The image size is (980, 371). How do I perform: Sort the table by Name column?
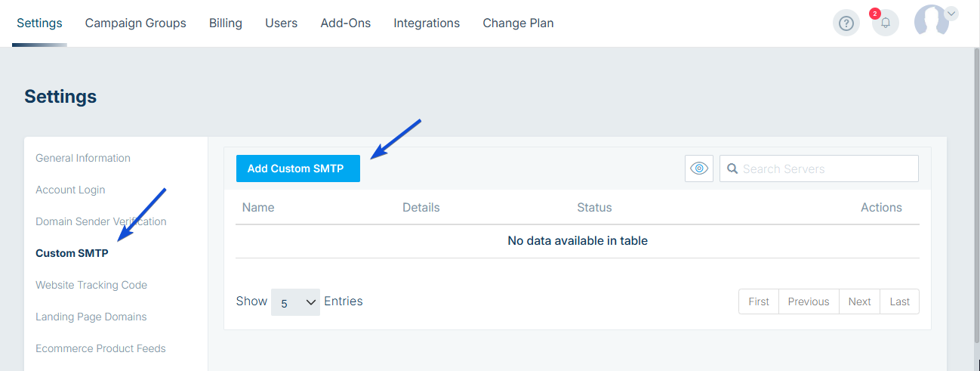(x=258, y=207)
